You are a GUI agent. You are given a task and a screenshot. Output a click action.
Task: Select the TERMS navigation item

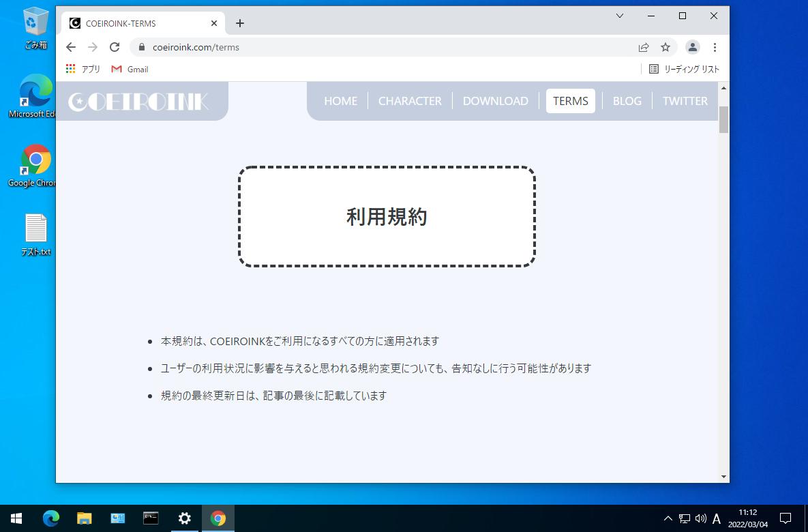571,101
